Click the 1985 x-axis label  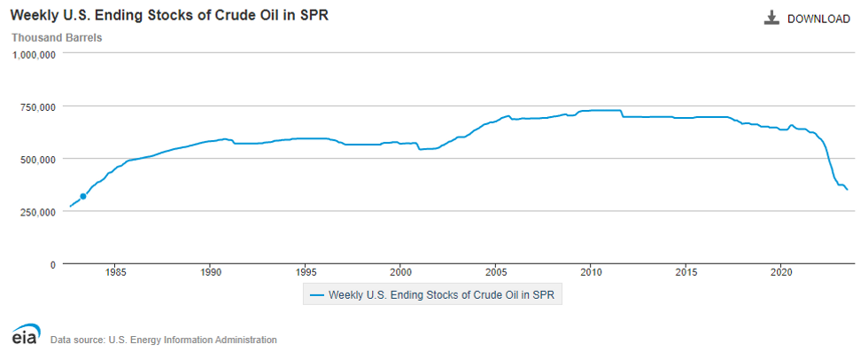click(114, 273)
